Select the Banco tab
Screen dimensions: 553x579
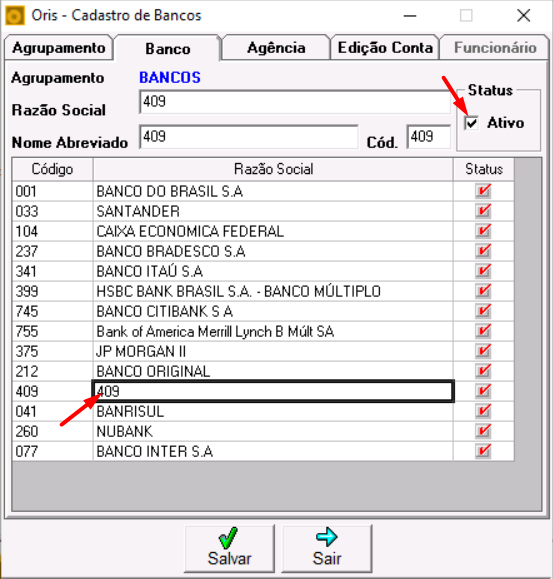click(x=168, y=48)
